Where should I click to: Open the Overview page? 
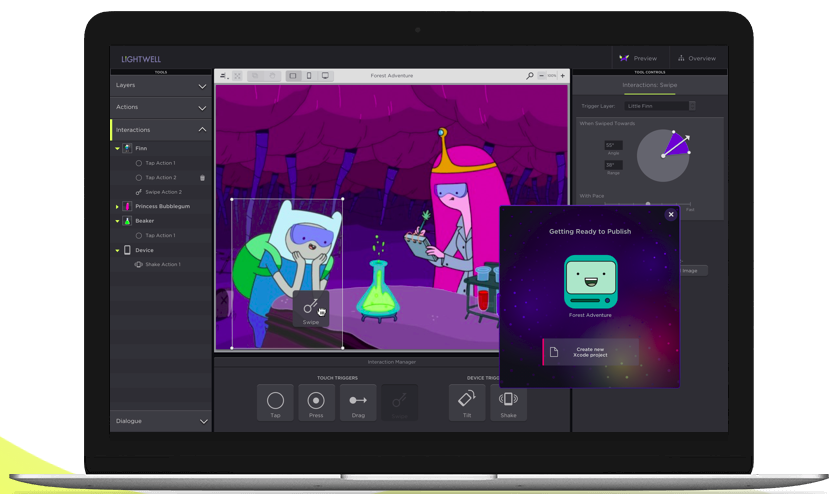tap(696, 58)
